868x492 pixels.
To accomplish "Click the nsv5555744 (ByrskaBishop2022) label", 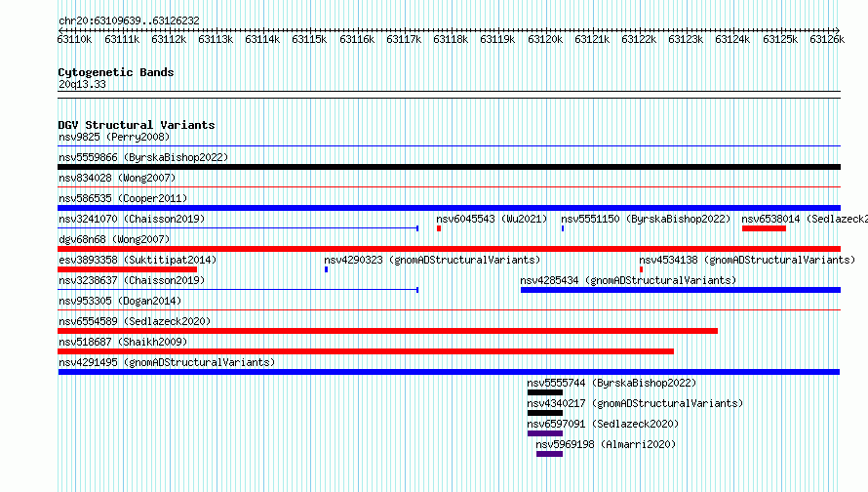I will pos(612,383).
